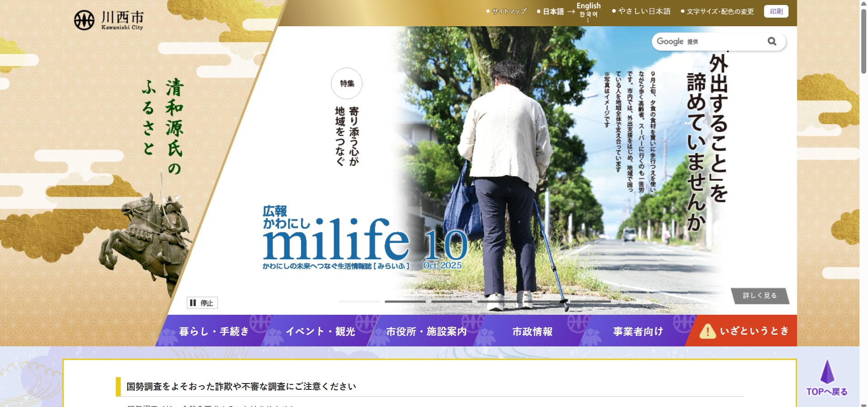Click the search magnifier icon
The image size is (868, 407).
click(772, 42)
